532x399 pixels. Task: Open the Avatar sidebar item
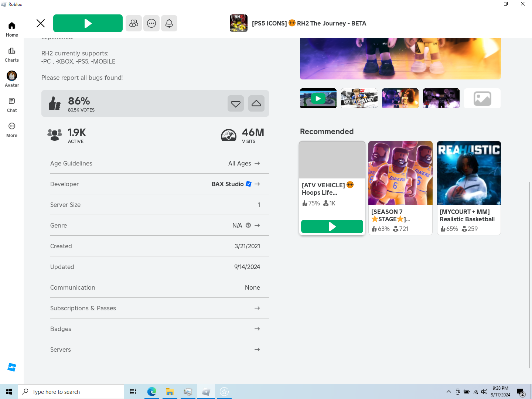point(12,79)
